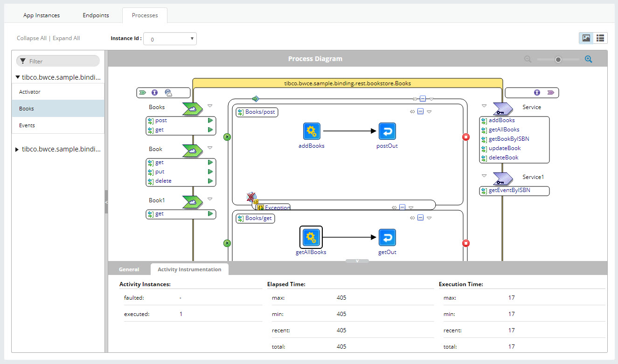Click the red end node of Books/get
This screenshot has height=364, width=618.
pyautogui.click(x=465, y=243)
